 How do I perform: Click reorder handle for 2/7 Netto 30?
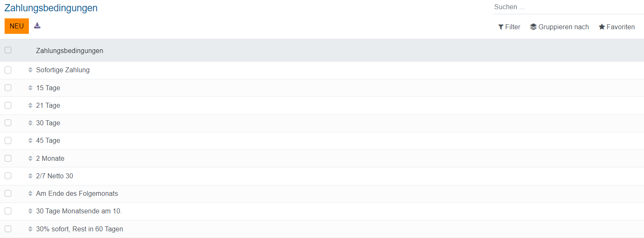pyautogui.click(x=30, y=176)
